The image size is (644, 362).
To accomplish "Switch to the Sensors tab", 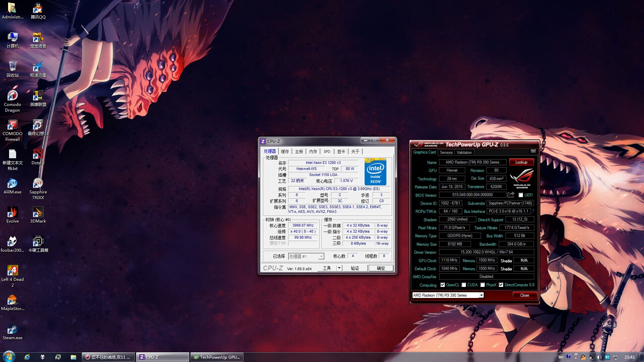I will pyautogui.click(x=446, y=153).
